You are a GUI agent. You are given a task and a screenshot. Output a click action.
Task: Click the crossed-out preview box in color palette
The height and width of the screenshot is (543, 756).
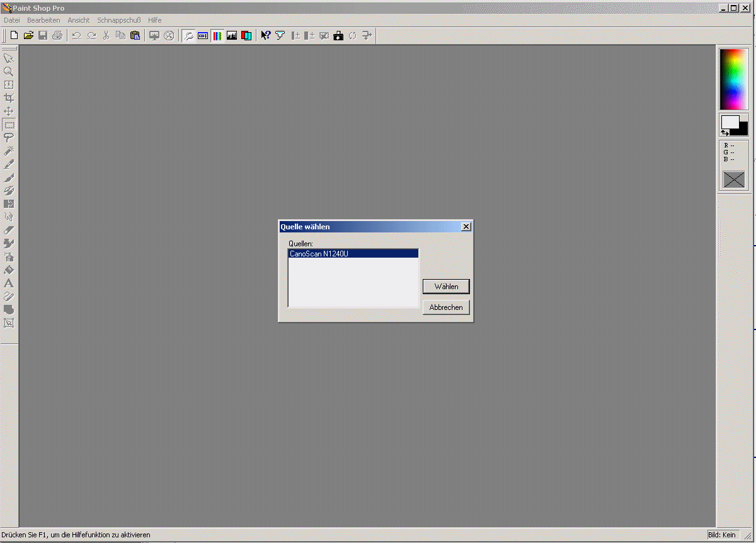click(733, 180)
